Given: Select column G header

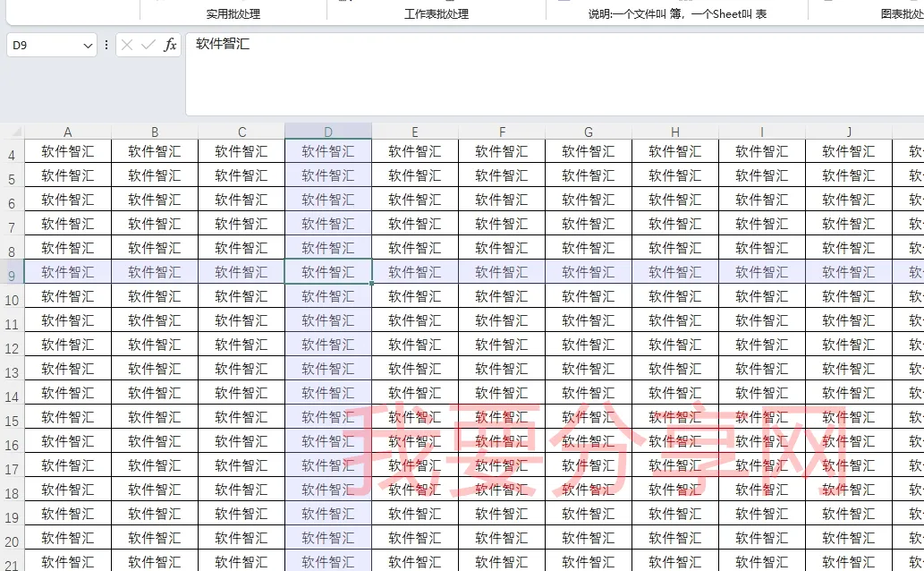Looking at the screenshot, I should (589, 132).
